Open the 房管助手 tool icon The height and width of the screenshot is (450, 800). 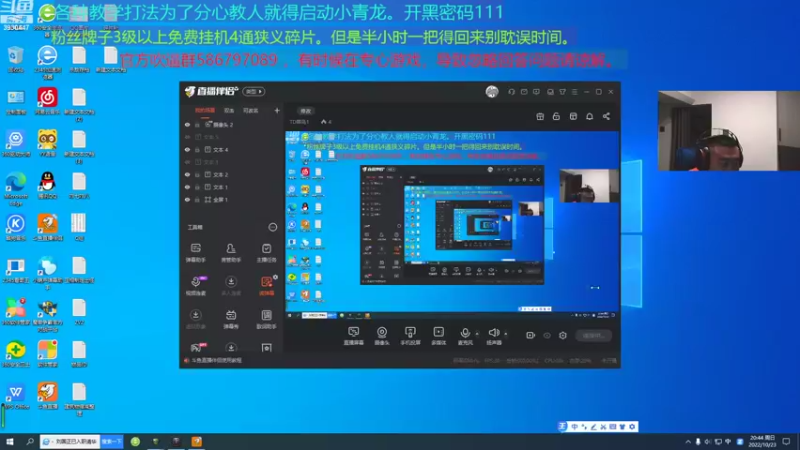[231, 253]
